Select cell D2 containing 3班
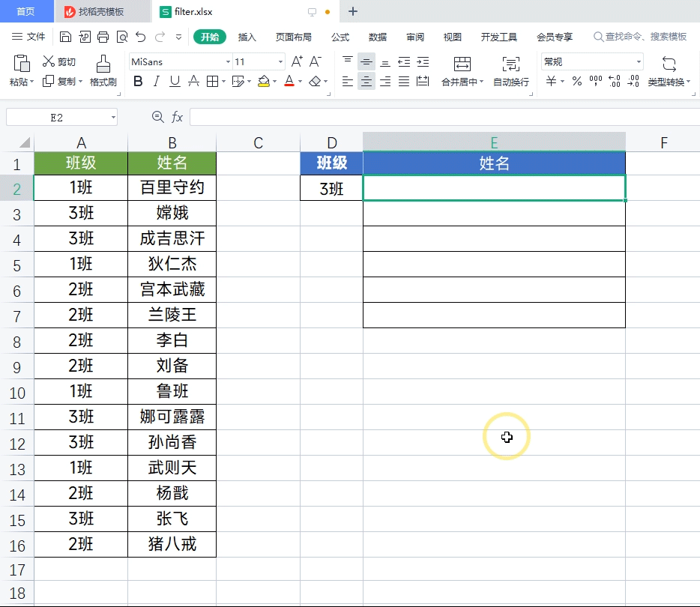700x607 pixels. pyautogui.click(x=331, y=188)
